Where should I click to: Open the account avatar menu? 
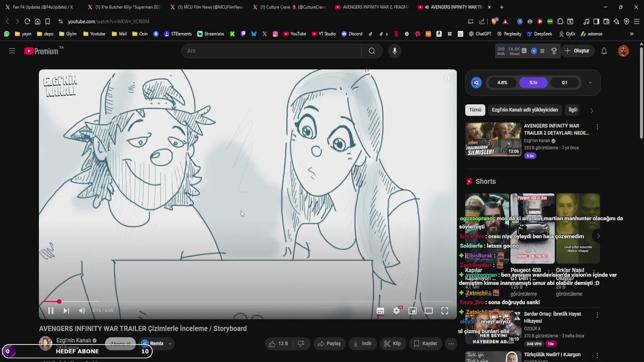[x=623, y=51]
